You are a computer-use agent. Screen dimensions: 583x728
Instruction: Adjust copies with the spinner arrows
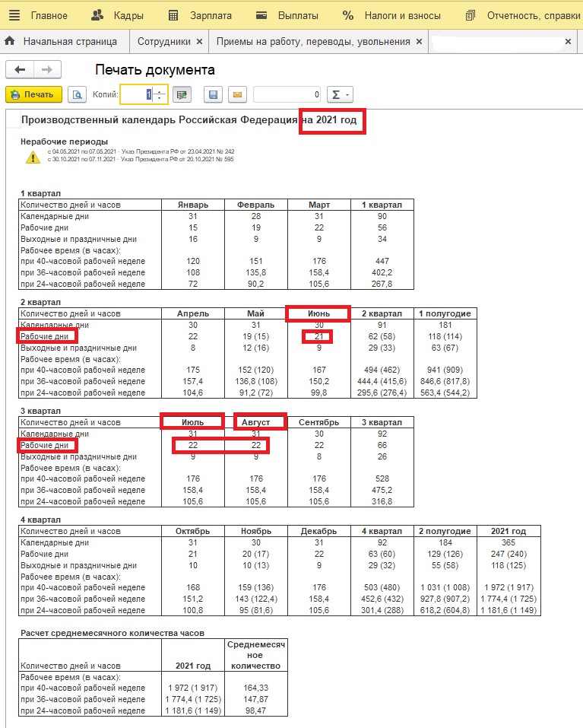pos(160,94)
